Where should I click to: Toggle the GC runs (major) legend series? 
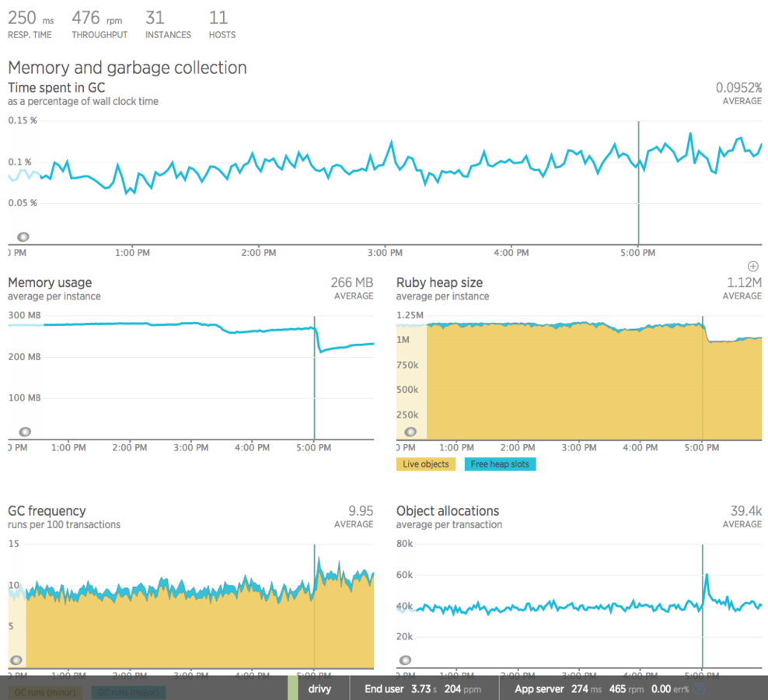[x=128, y=693]
